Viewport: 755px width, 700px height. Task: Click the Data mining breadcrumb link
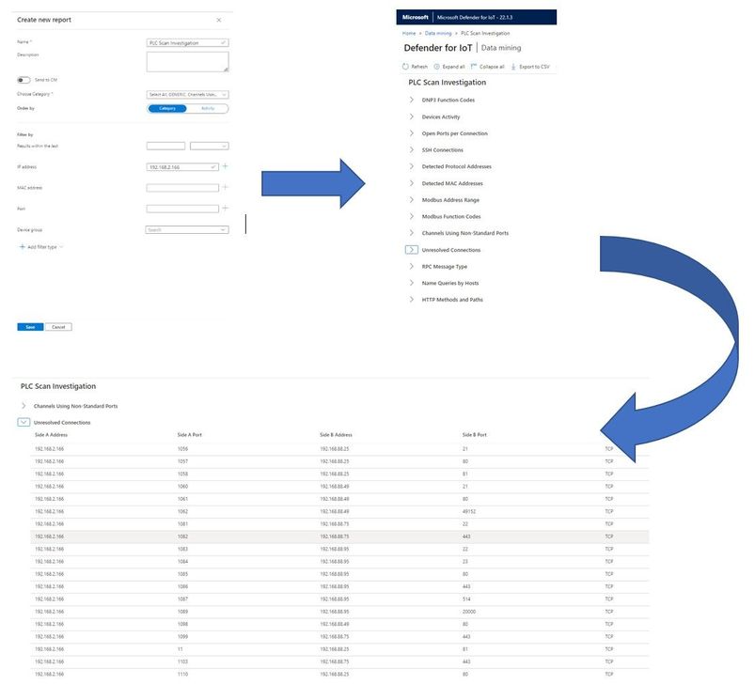pyautogui.click(x=438, y=33)
